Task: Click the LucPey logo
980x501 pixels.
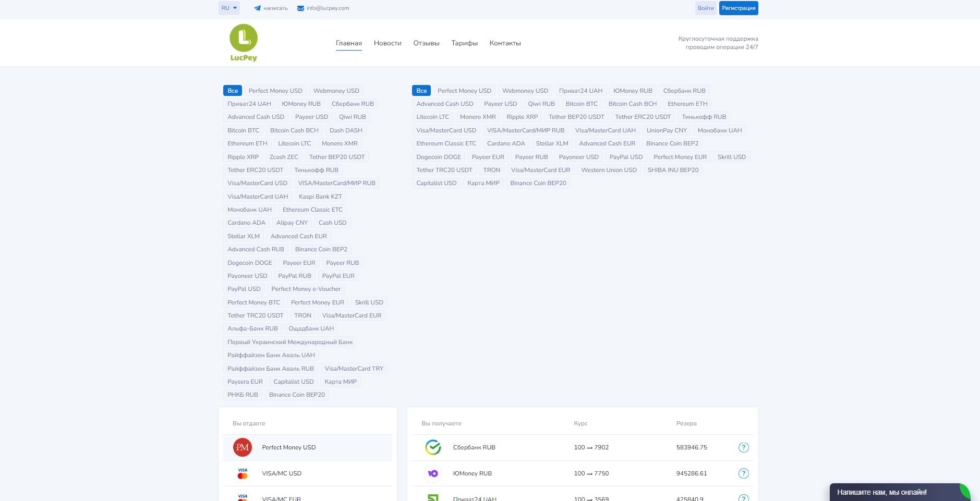Action: click(244, 43)
